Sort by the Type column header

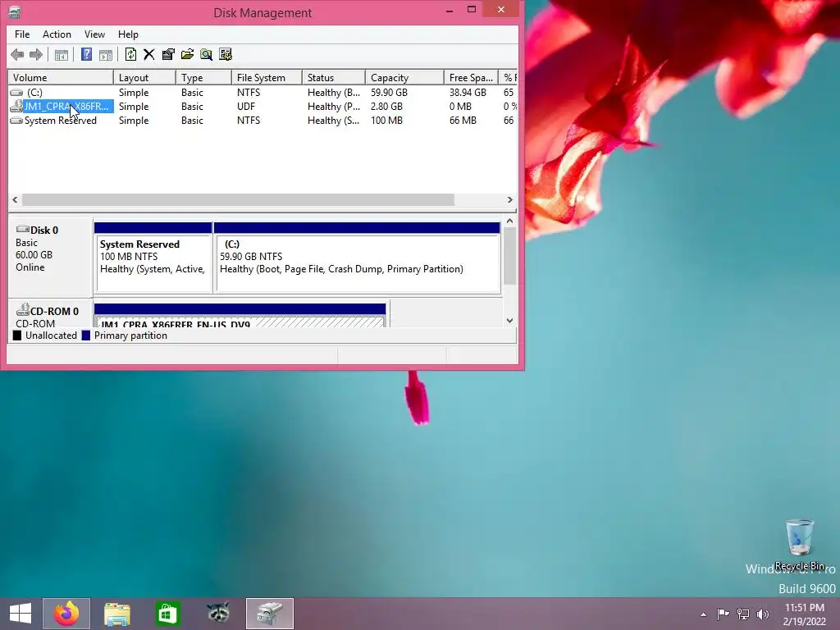coord(204,78)
